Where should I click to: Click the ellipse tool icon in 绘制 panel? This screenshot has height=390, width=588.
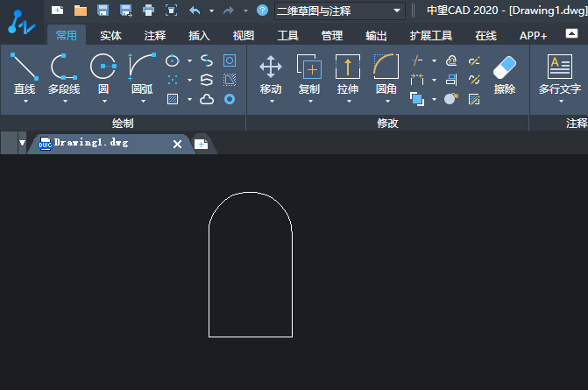click(x=173, y=60)
